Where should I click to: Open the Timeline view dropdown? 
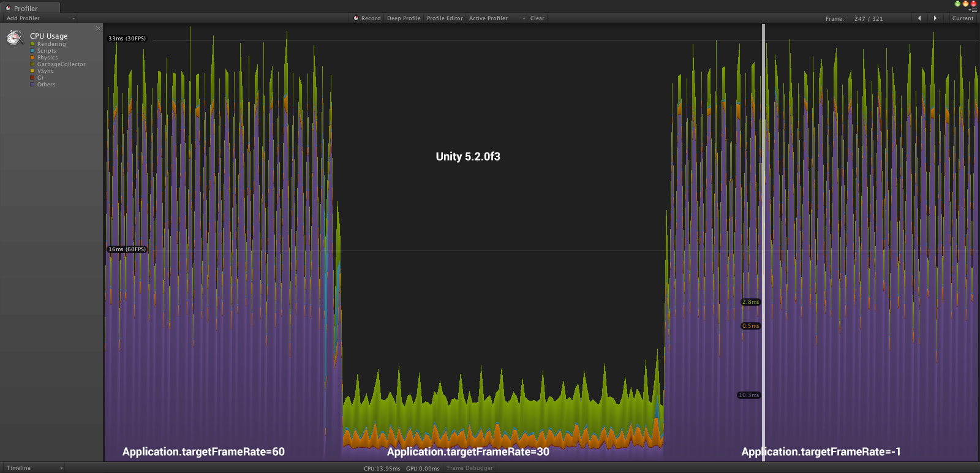tap(34, 468)
